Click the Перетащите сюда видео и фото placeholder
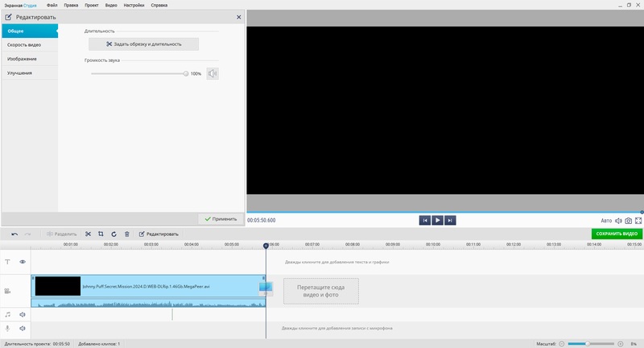This screenshot has height=348, width=644. (x=320, y=291)
